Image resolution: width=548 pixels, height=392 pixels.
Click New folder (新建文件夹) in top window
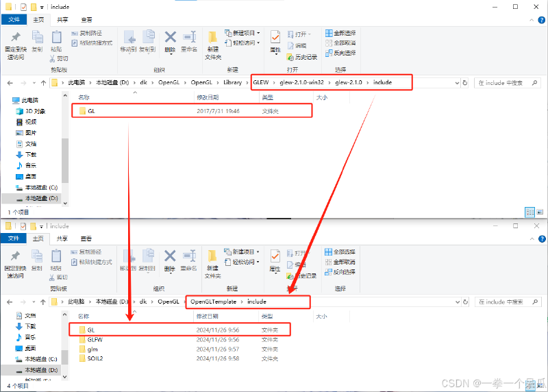click(x=213, y=45)
